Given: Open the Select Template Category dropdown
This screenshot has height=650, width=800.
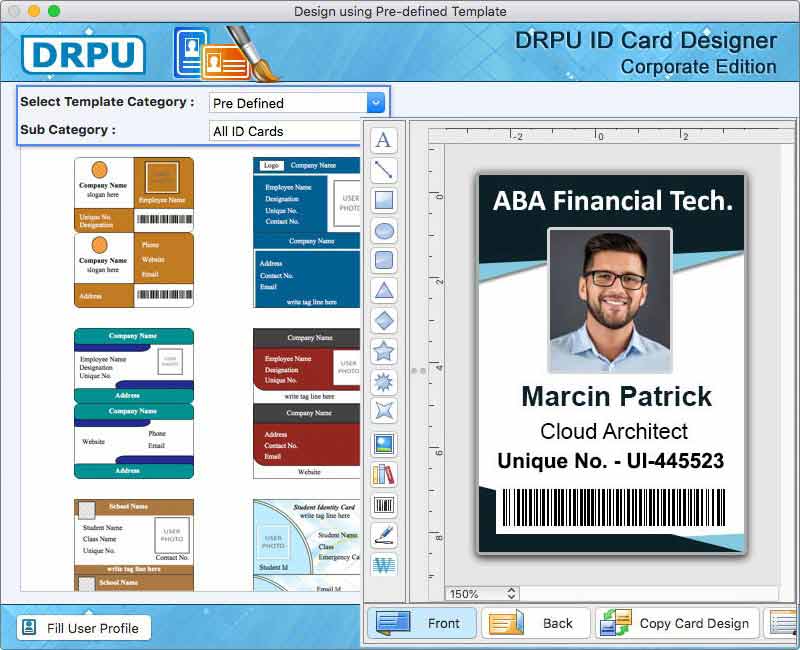Looking at the screenshot, I should click(375, 103).
